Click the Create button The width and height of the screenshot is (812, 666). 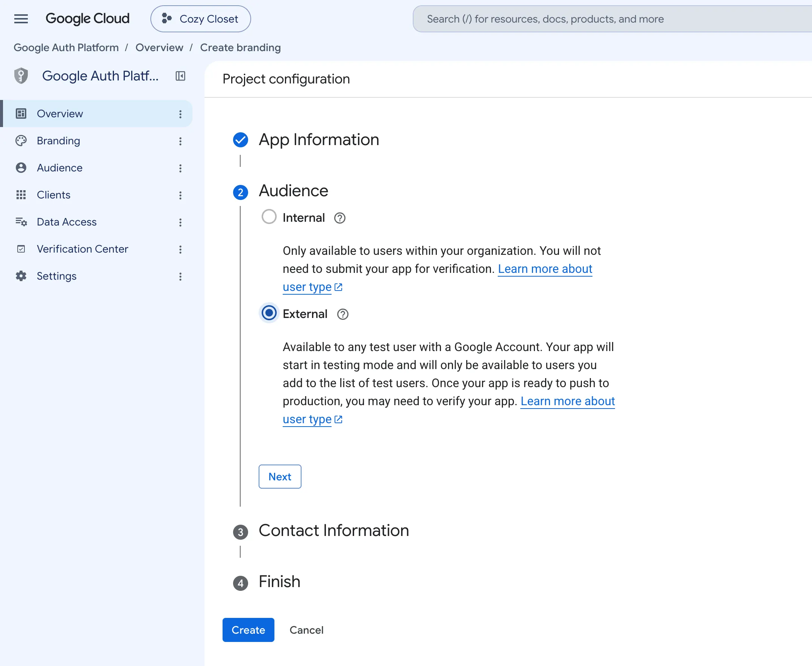248,630
